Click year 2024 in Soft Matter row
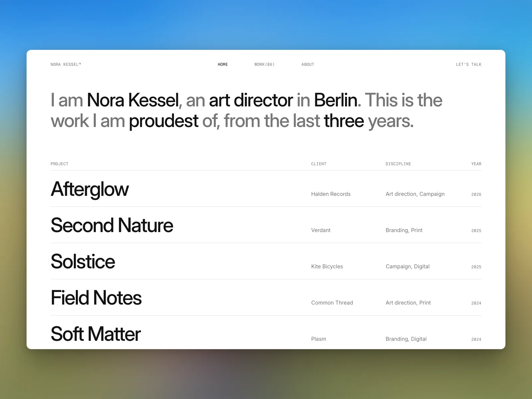532x399 pixels. click(476, 339)
